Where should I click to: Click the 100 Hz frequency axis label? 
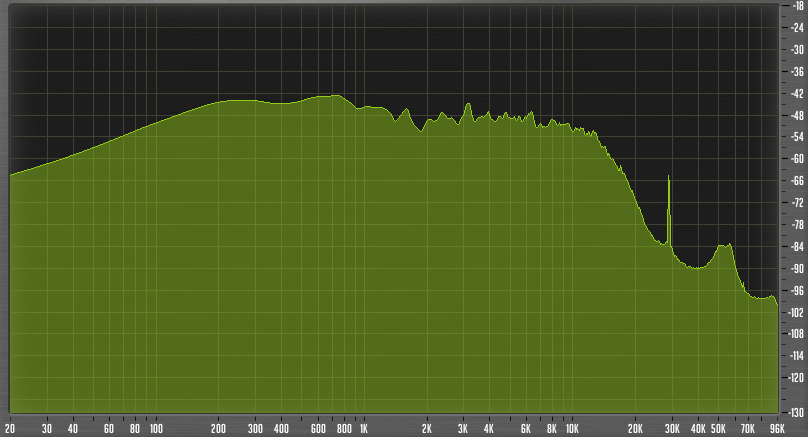[x=156, y=429]
